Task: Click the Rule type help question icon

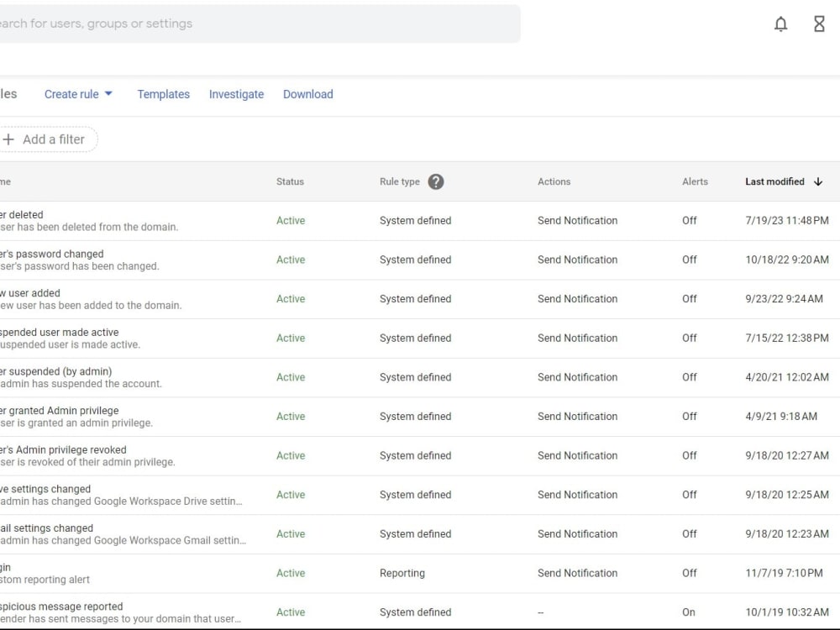Action: [x=435, y=181]
